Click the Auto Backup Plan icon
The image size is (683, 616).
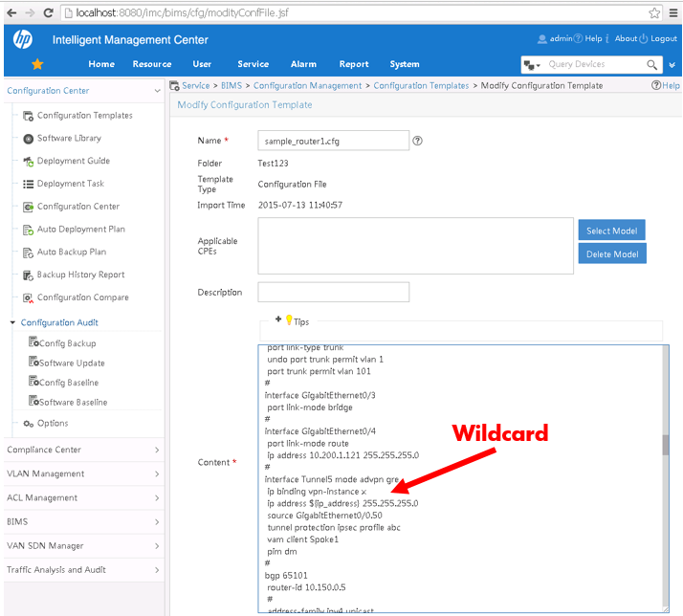pos(29,253)
